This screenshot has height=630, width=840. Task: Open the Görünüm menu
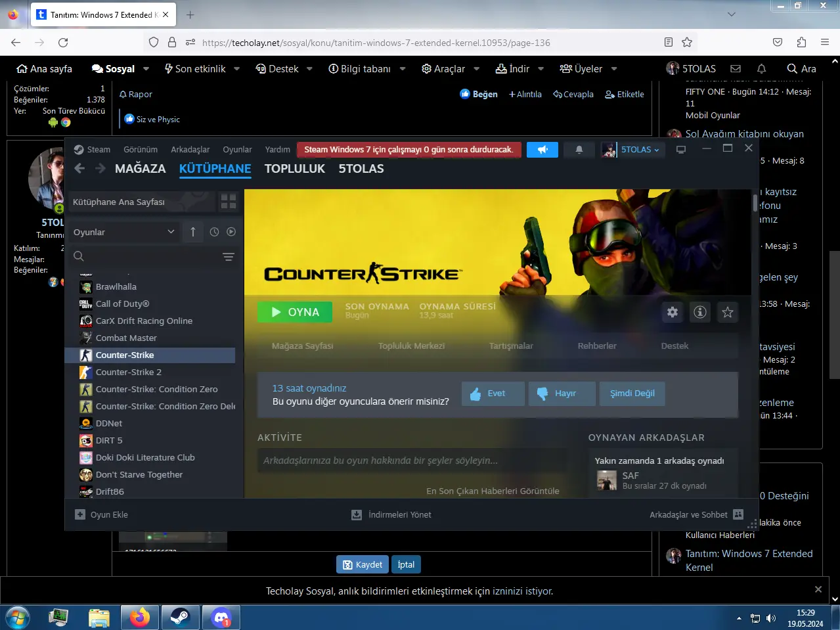pos(141,150)
